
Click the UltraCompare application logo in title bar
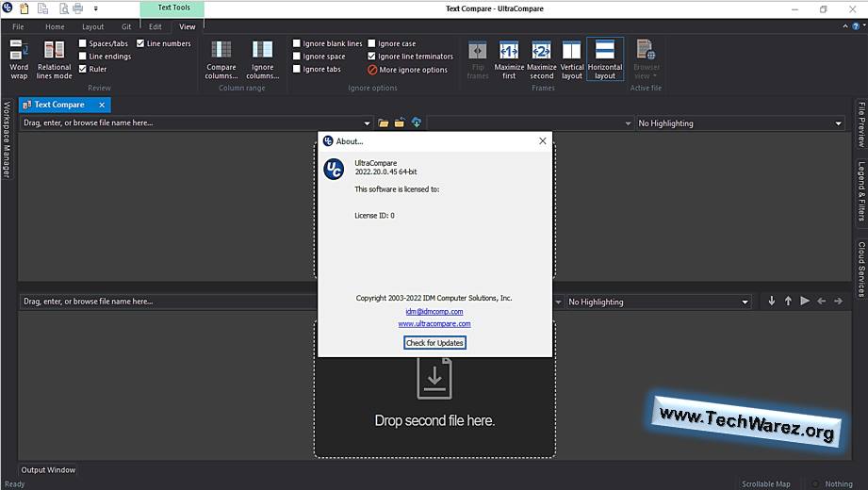point(8,8)
